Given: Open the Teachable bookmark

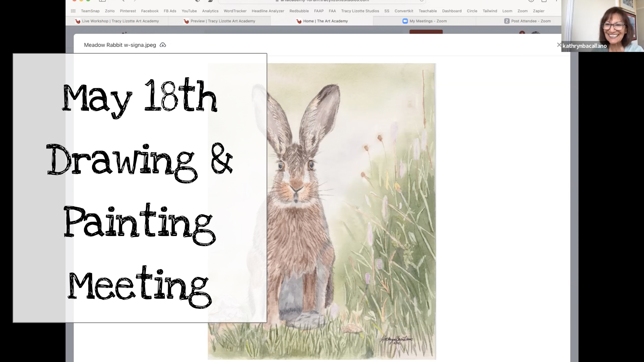Looking at the screenshot, I should [x=428, y=11].
